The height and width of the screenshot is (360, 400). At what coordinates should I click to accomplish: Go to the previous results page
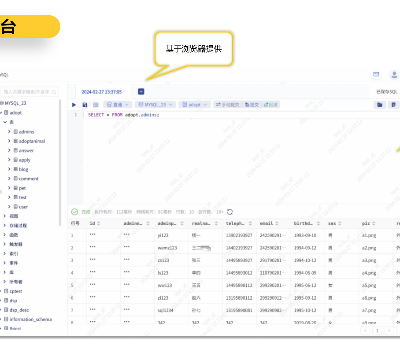[x=365, y=330]
